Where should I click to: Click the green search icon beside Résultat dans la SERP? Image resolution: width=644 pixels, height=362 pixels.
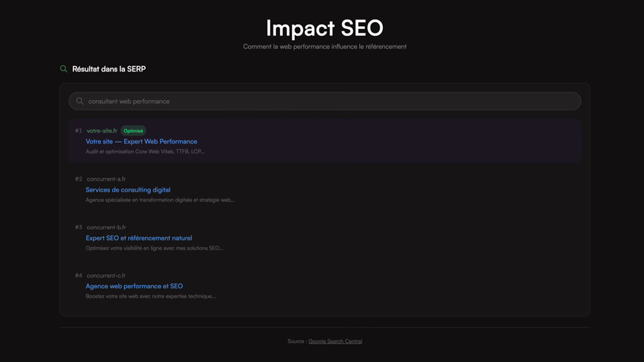(x=63, y=69)
